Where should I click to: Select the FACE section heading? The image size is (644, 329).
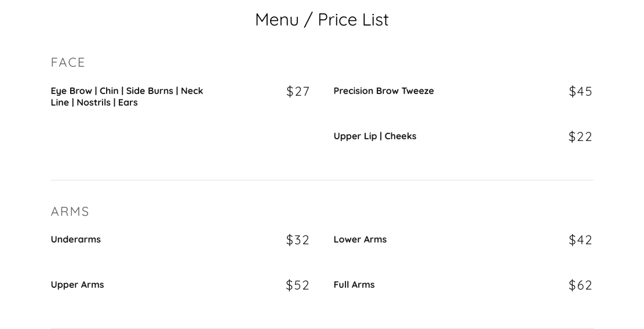point(68,63)
